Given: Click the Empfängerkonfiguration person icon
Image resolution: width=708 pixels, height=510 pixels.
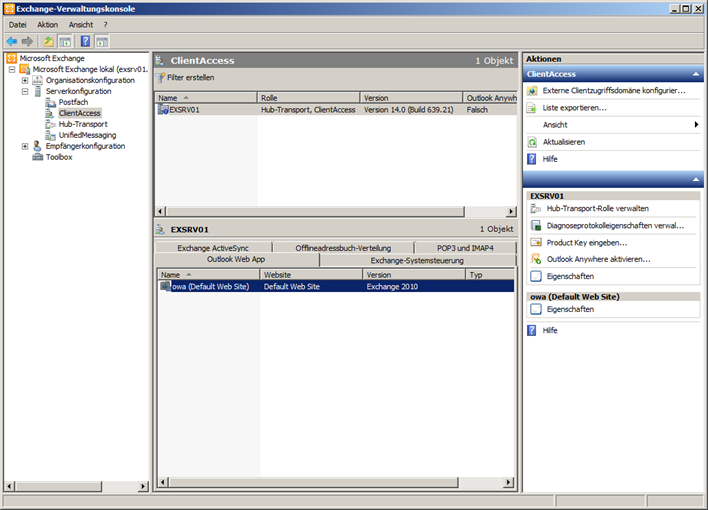Looking at the screenshot, I should [37, 146].
